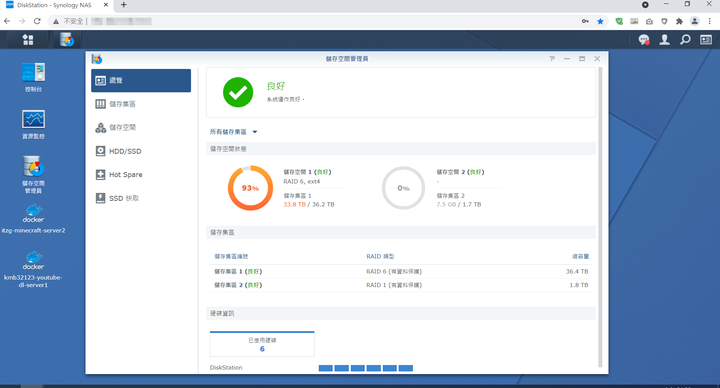The height and width of the screenshot is (388, 720).
Task: Click the 0% usage ring for volume 2
Action: click(x=403, y=188)
